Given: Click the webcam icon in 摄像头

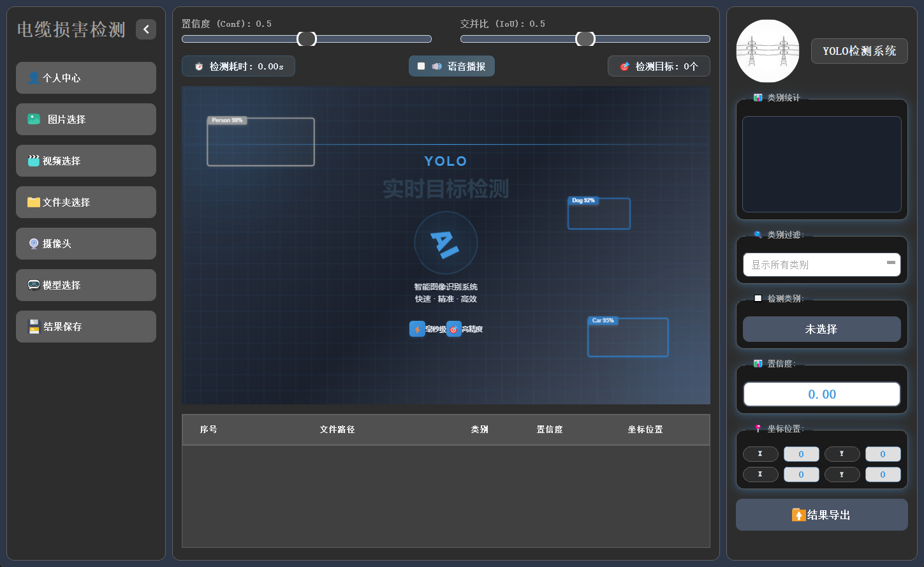Looking at the screenshot, I should pos(34,244).
